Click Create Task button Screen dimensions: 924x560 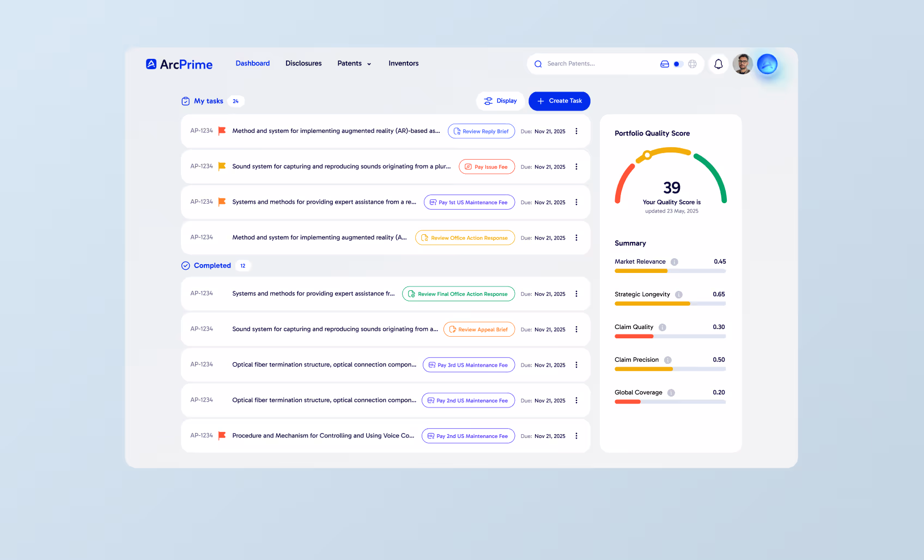click(560, 101)
